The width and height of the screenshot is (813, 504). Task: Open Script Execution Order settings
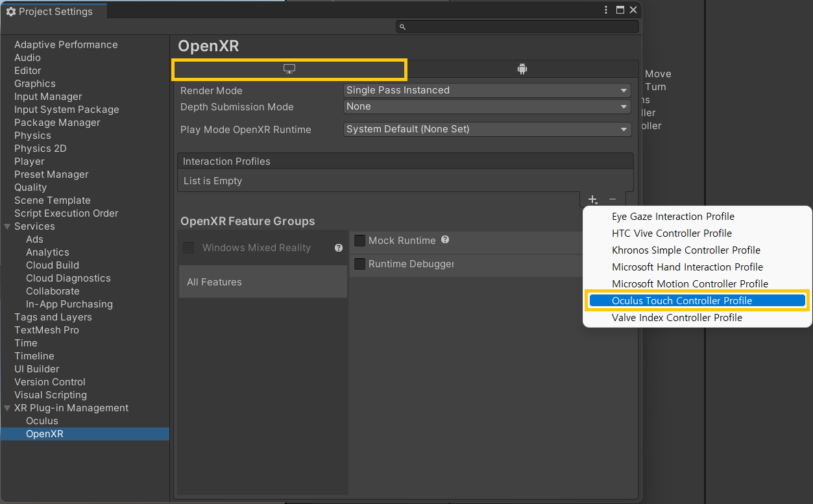[x=66, y=213]
